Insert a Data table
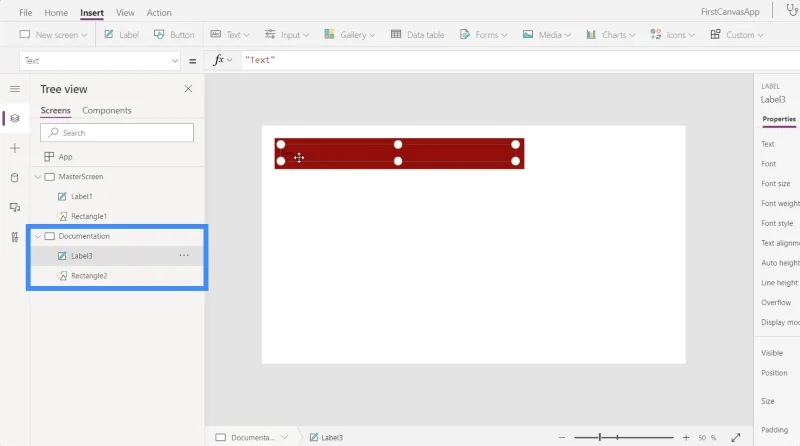This screenshot has width=800, height=446. [417, 35]
